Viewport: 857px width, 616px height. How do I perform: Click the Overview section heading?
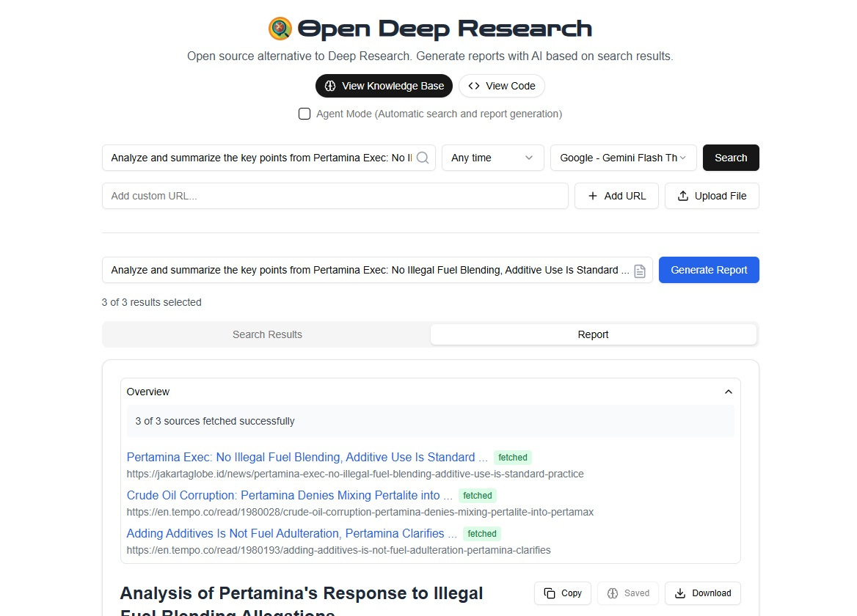coord(148,392)
